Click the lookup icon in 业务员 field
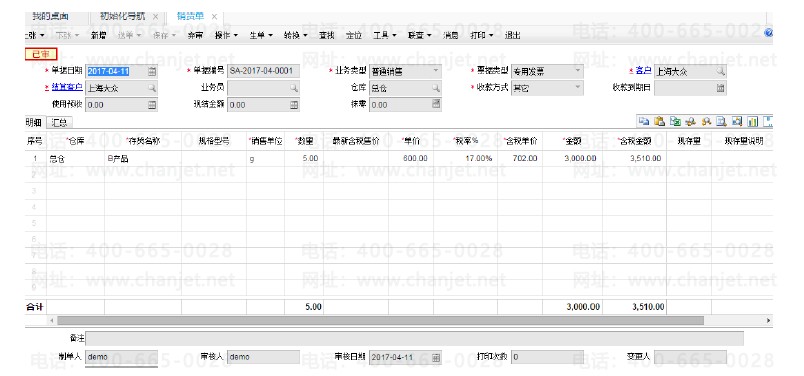The width and height of the screenshot is (804, 376). [x=294, y=88]
